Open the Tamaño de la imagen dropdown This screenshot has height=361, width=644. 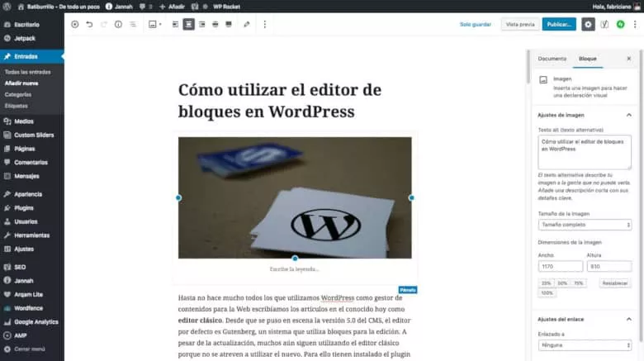tap(585, 225)
